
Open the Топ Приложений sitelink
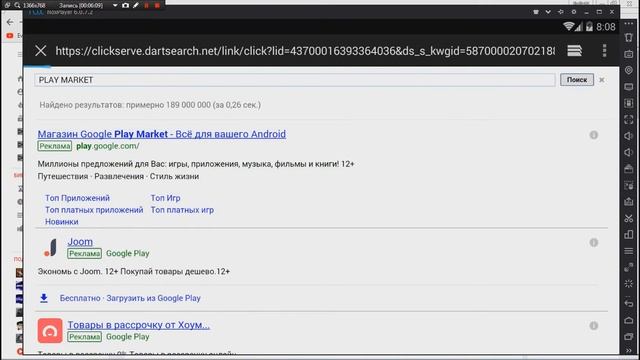click(78, 198)
